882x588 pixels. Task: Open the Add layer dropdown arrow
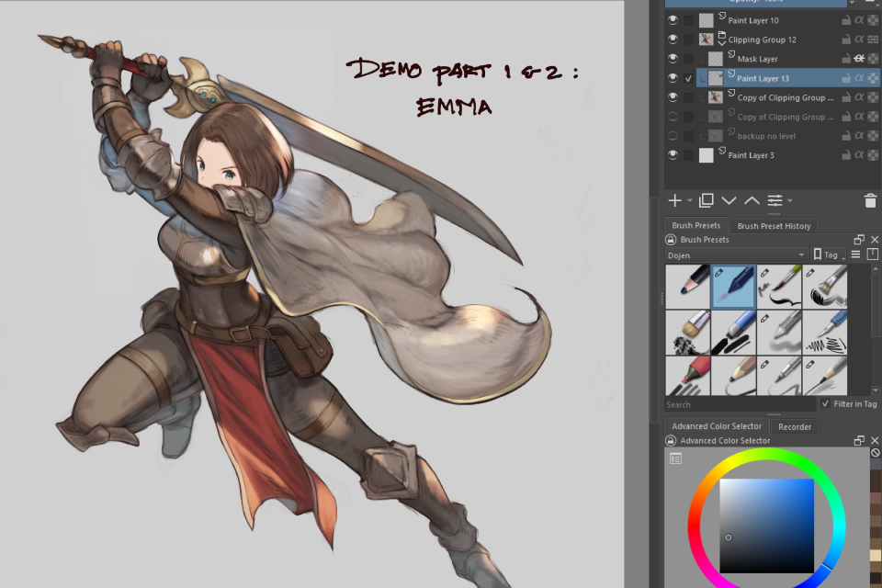690,201
